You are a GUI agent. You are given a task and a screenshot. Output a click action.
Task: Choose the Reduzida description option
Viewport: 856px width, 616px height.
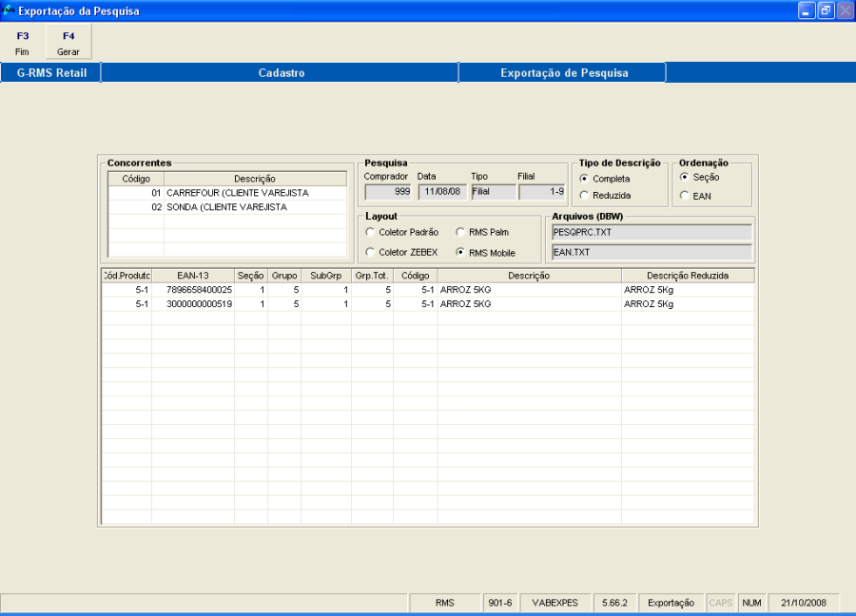(x=584, y=195)
